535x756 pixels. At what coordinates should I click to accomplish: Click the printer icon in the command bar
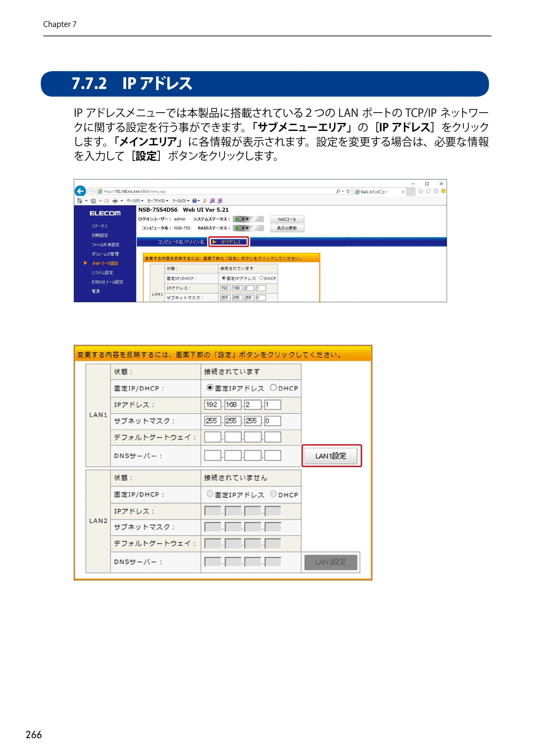(115, 201)
